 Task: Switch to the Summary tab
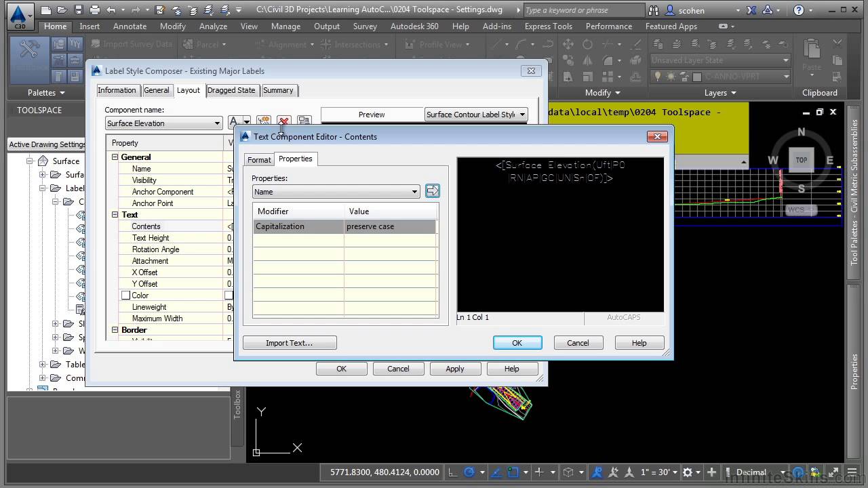278,90
